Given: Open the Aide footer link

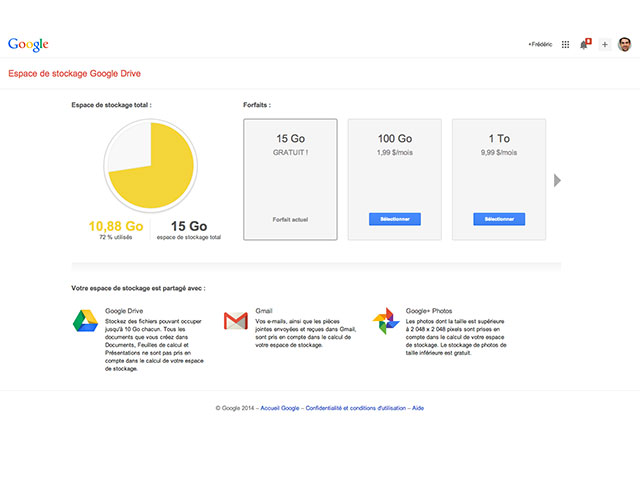Looking at the screenshot, I should (x=418, y=408).
